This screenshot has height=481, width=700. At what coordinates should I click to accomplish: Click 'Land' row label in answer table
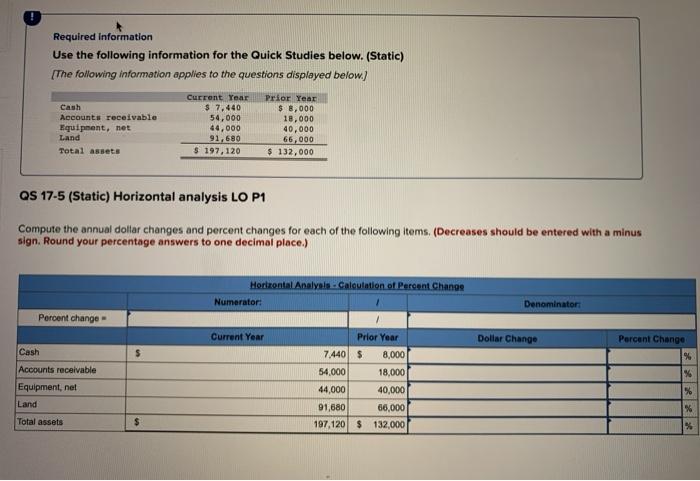coord(27,404)
